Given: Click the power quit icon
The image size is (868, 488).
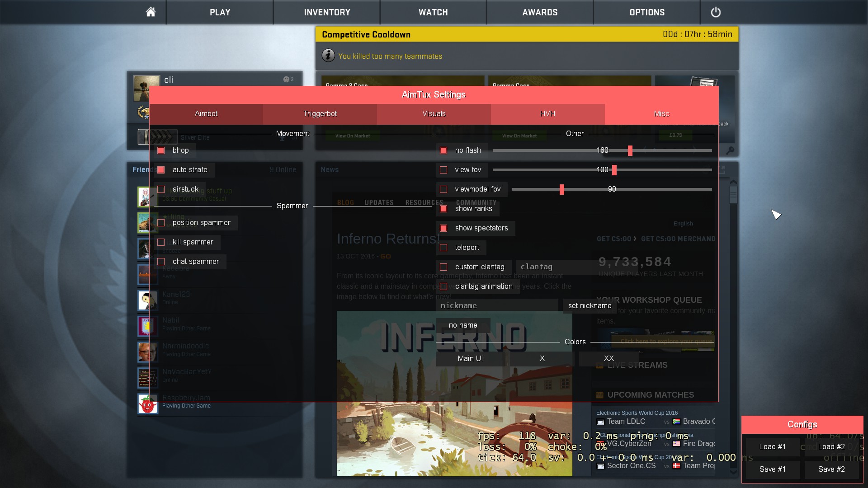Looking at the screenshot, I should [x=716, y=12].
